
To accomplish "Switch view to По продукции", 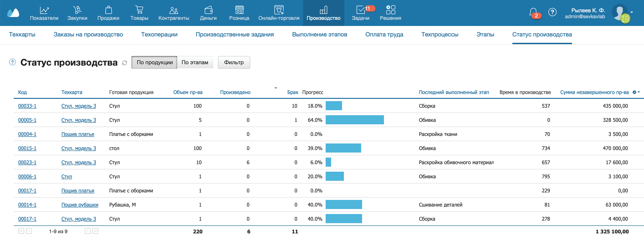I will click(x=154, y=62).
